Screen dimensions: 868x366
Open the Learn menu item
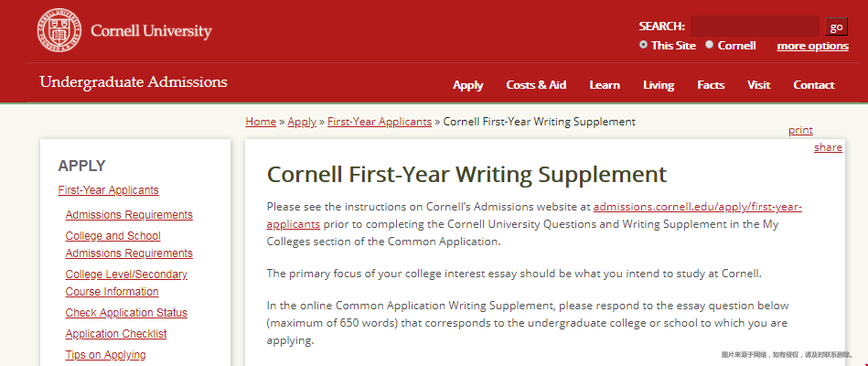(605, 85)
